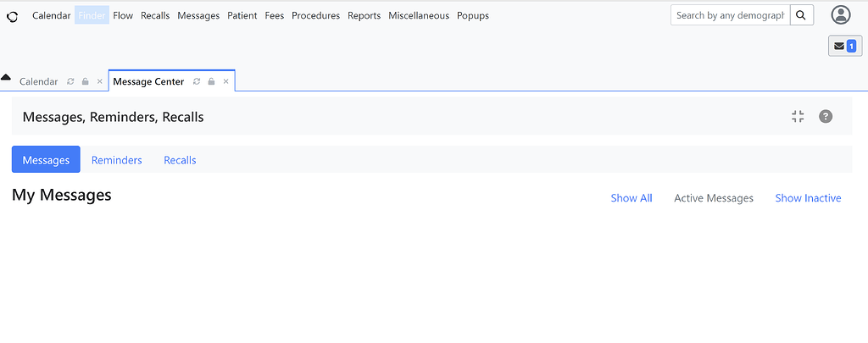Viewport: 868px width, 343px height.
Task: Click the Show All link
Action: click(631, 198)
